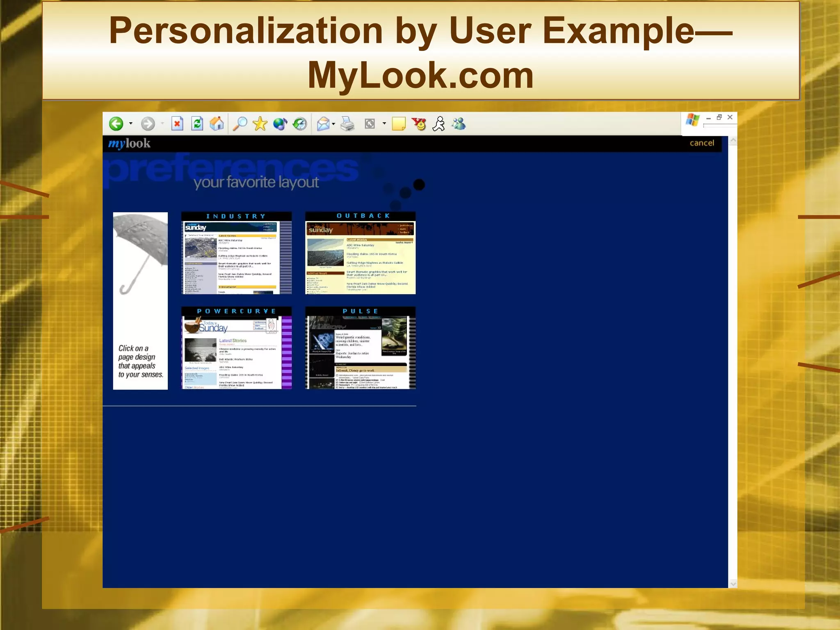Click the scrollbar up arrow
840x630 pixels.
[x=733, y=141]
